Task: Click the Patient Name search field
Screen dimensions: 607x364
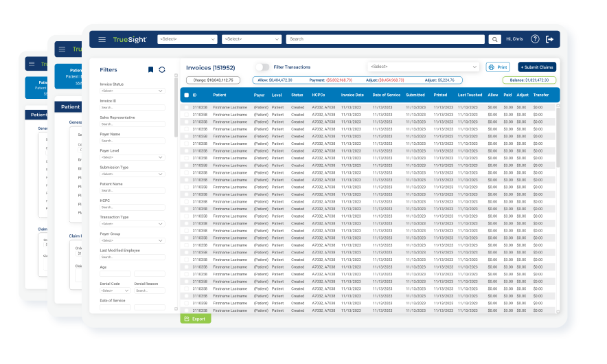Action: click(132, 191)
